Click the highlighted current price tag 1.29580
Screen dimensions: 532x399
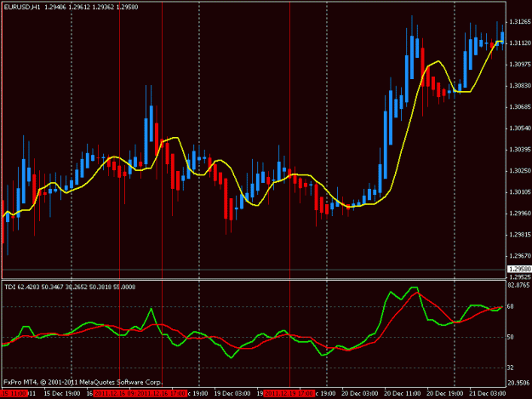[519, 269]
